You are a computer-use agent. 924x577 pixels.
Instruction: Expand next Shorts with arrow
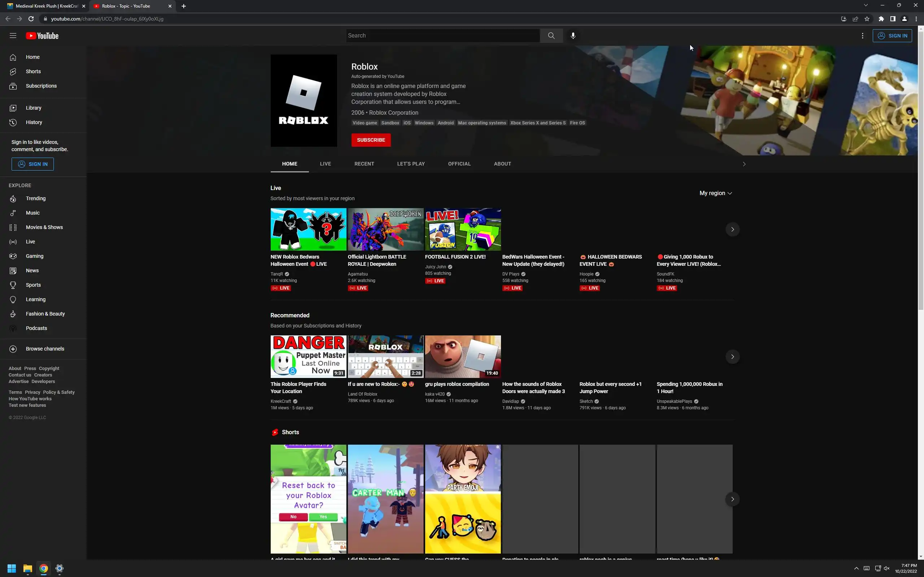(x=732, y=499)
